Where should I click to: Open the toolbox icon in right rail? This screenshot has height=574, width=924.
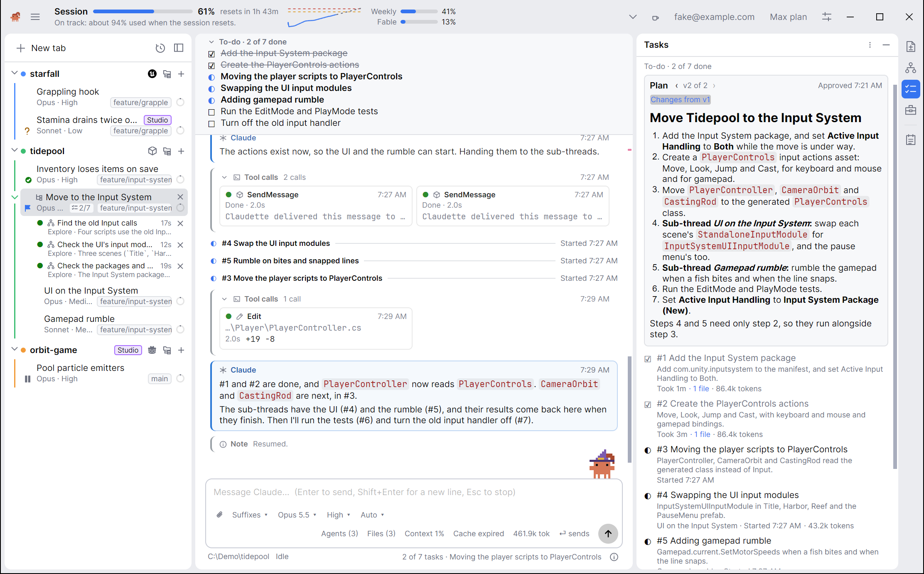click(911, 110)
